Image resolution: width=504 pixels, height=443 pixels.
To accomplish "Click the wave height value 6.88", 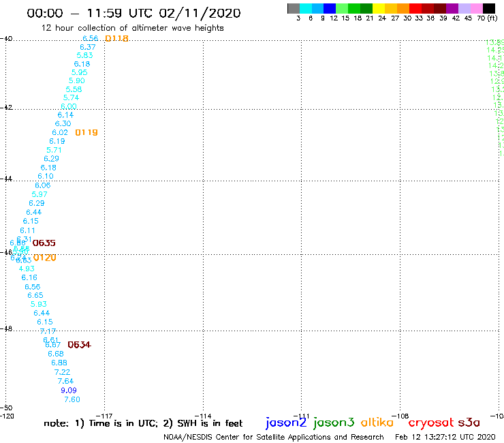I will 59,363.
